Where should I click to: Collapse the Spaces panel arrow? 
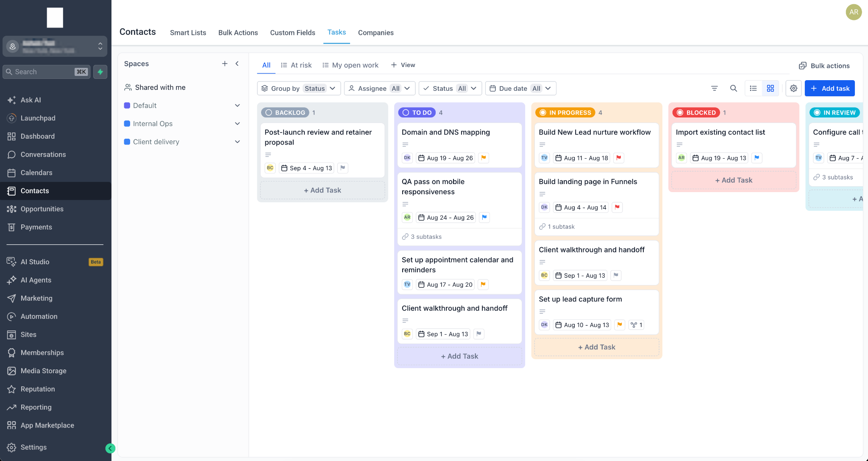[237, 64]
